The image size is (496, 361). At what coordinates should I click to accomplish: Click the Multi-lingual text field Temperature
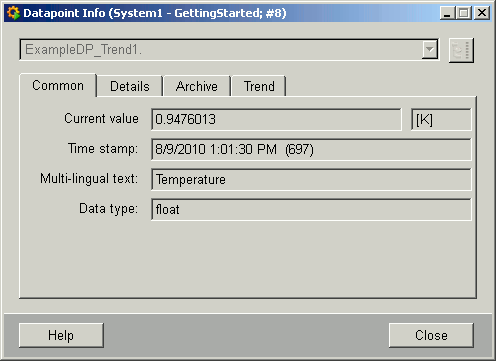[311, 179]
